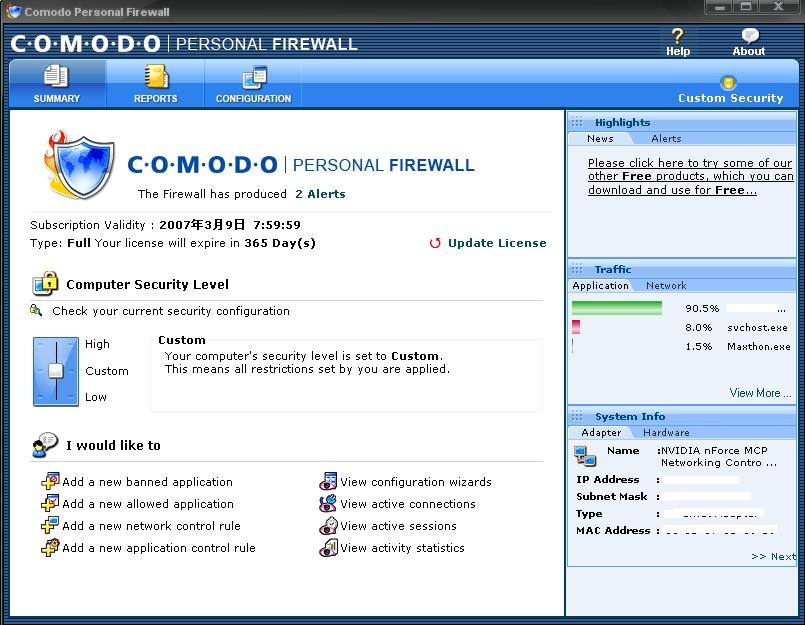This screenshot has width=805, height=625.
Task: Click the About speech bubble icon
Action: point(750,36)
